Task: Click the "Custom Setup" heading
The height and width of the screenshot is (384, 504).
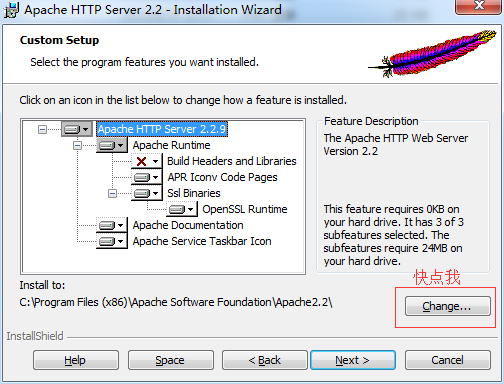Action: (59, 40)
